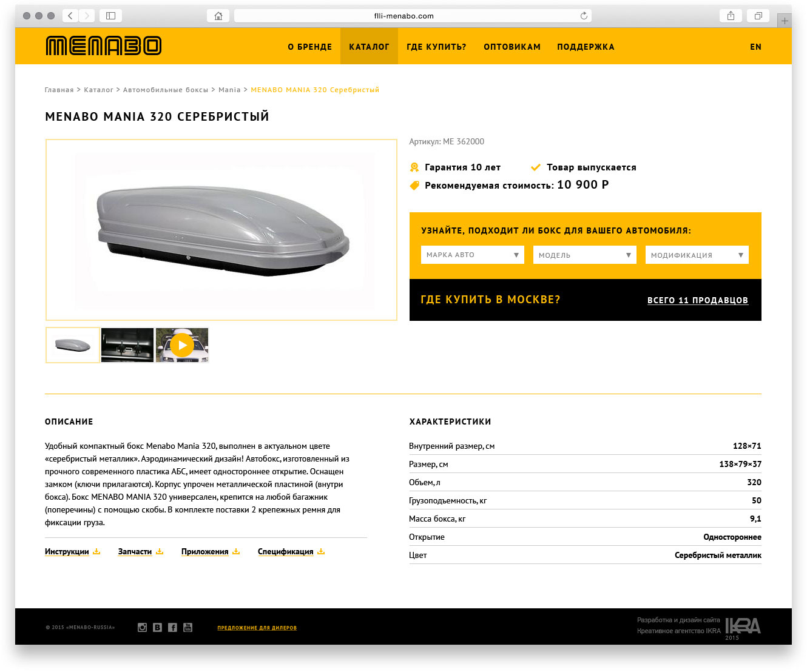The width and height of the screenshot is (807, 672).
Task: Open Всего 11 продавцов link
Action: [698, 300]
